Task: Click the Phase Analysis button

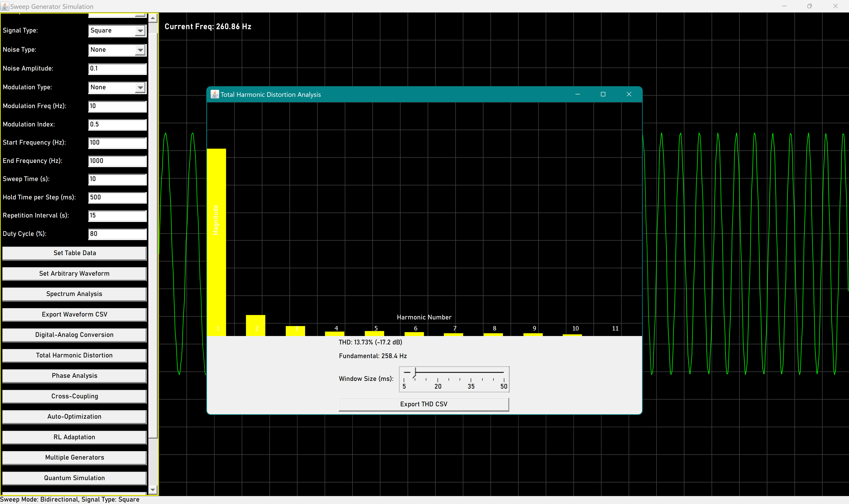Action: pyautogui.click(x=74, y=376)
